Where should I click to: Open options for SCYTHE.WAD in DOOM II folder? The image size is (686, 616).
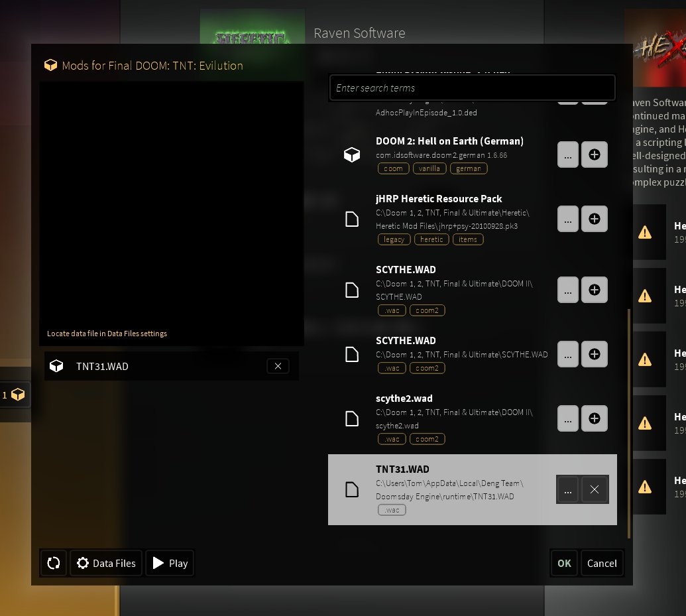[x=568, y=290]
